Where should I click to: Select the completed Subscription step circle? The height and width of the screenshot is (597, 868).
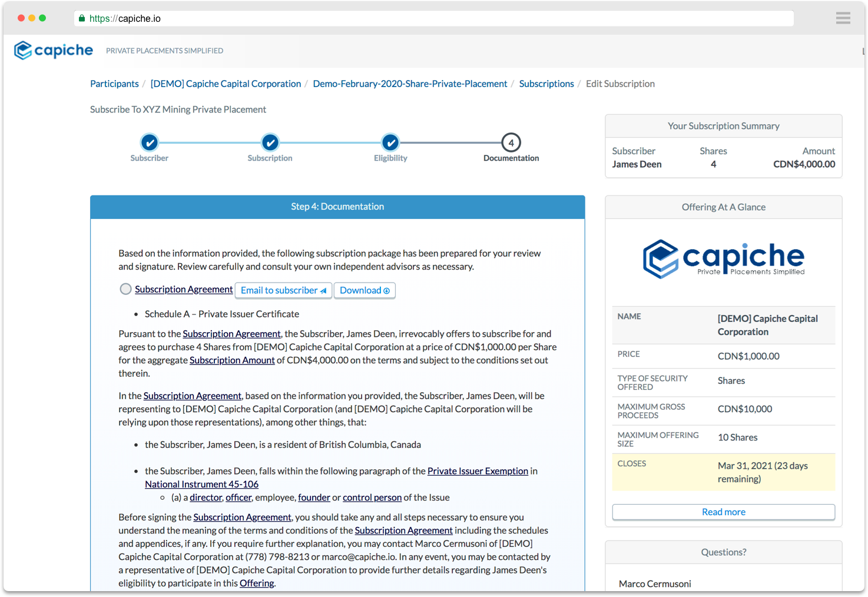[x=270, y=142]
